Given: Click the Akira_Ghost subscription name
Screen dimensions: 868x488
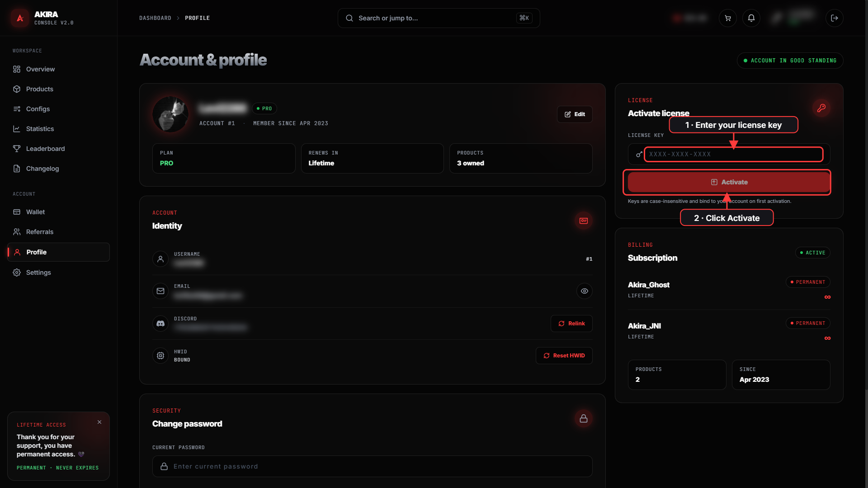Looking at the screenshot, I should click(648, 285).
